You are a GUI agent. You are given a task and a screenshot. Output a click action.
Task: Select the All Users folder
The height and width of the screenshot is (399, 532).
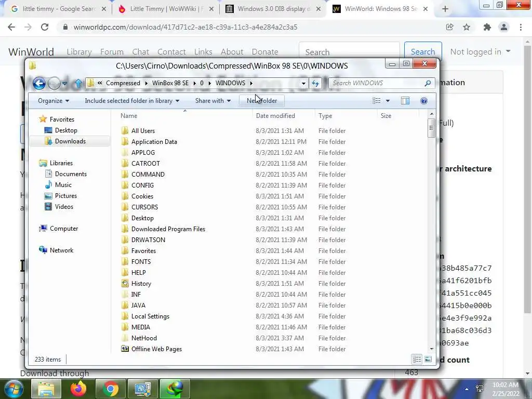[143, 131]
